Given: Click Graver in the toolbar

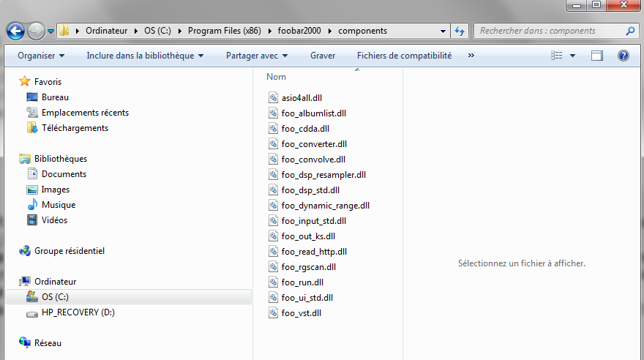Looking at the screenshot, I should tap(323, 56).
